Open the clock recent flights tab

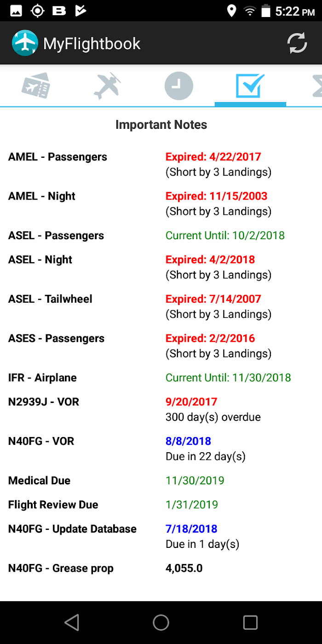(x=179, y=86)
